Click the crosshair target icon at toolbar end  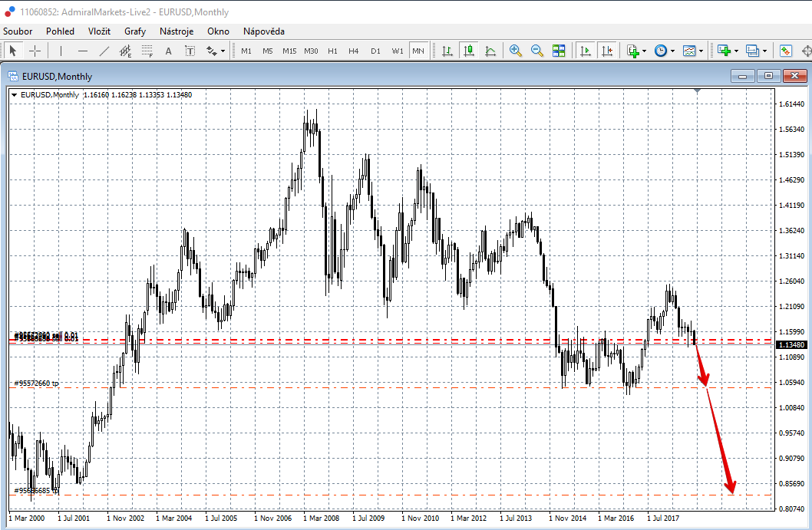(x=807, y=51)
